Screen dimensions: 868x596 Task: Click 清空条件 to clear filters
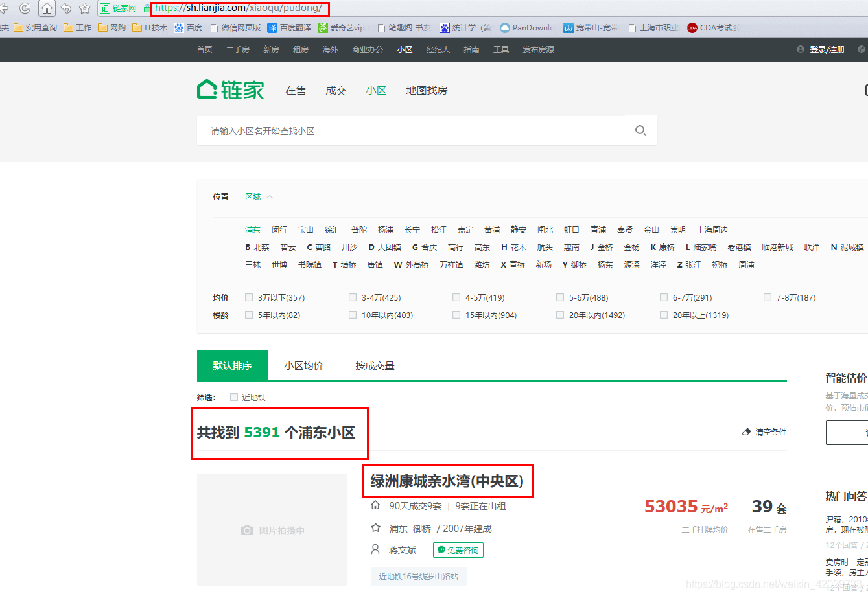click(x=771, y=432)
